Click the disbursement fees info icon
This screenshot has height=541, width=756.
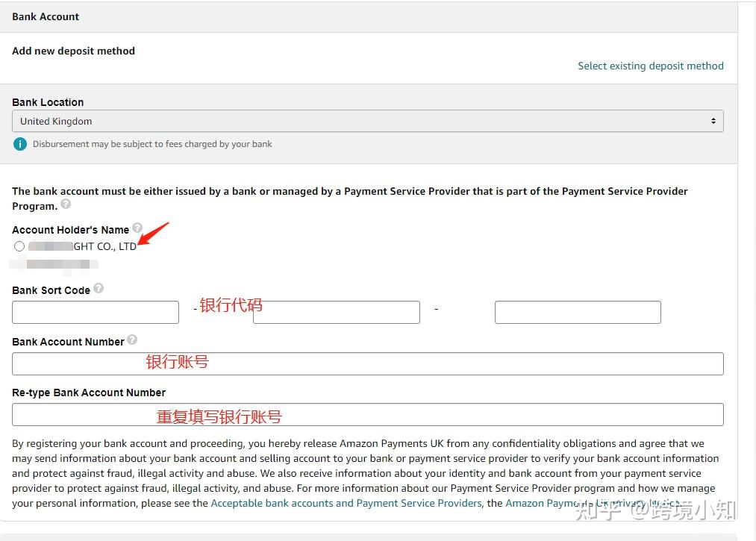20,144
